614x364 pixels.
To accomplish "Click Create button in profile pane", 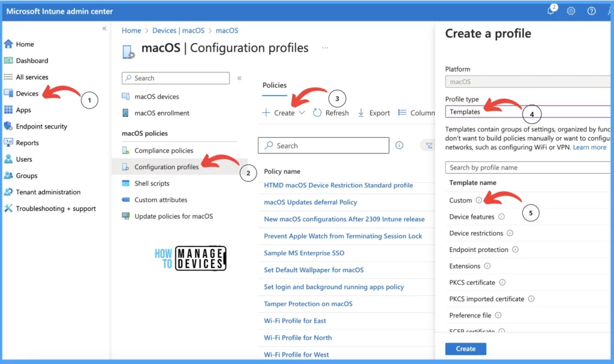I will pyautogui.click(x=465, y=349).
